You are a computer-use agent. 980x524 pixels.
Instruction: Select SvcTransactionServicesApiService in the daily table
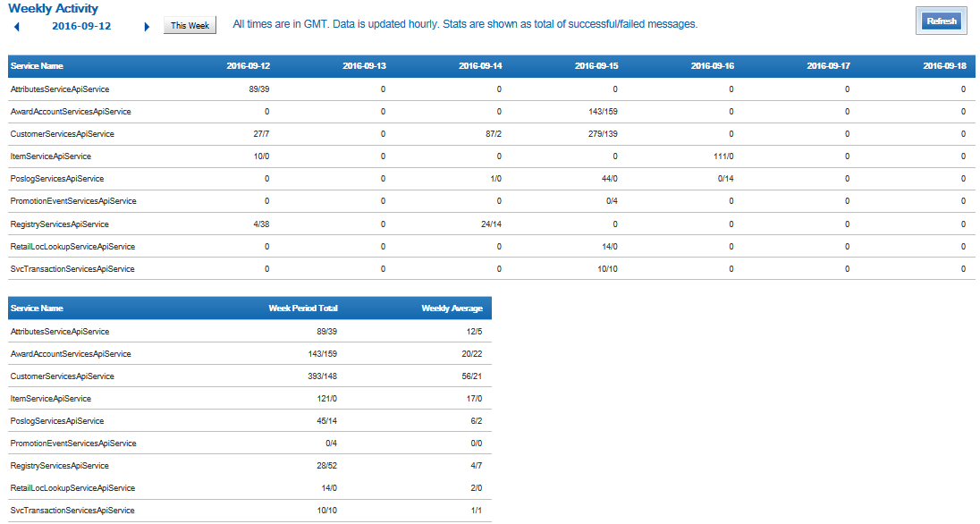pos(72,269)
